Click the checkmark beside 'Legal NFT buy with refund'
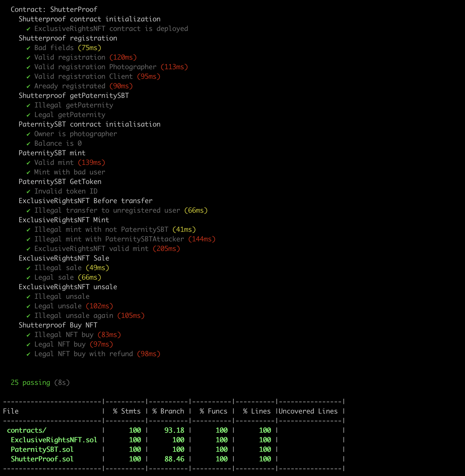Image resolution: width=465 pixels, height=476 pixels. [28, 354]
